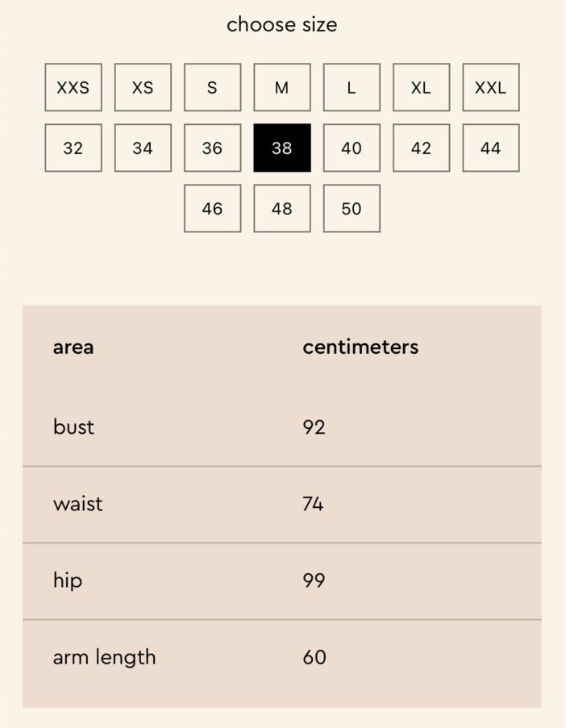Click the bust measurement row
This screenshot has width=566, height=728.
pyautogui.click(x=281, y=427)
